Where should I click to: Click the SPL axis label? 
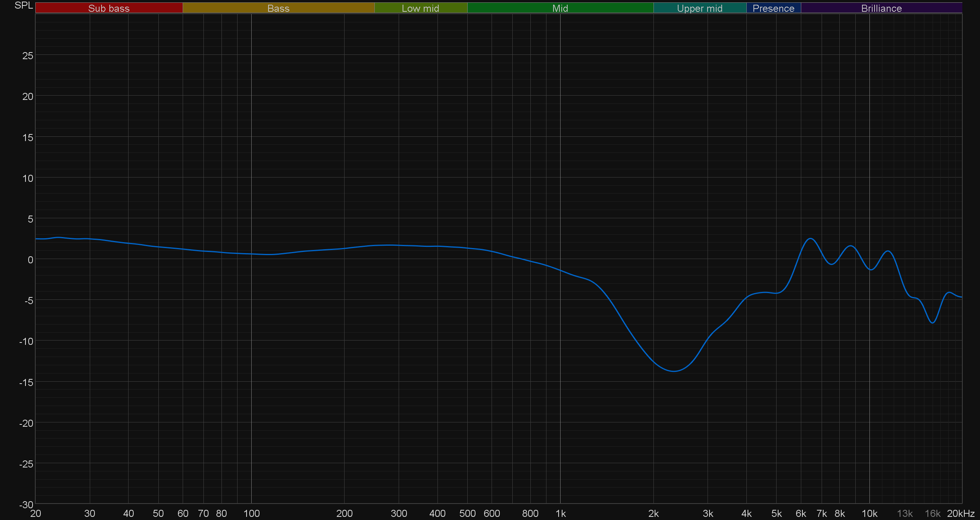click(24, 5)
